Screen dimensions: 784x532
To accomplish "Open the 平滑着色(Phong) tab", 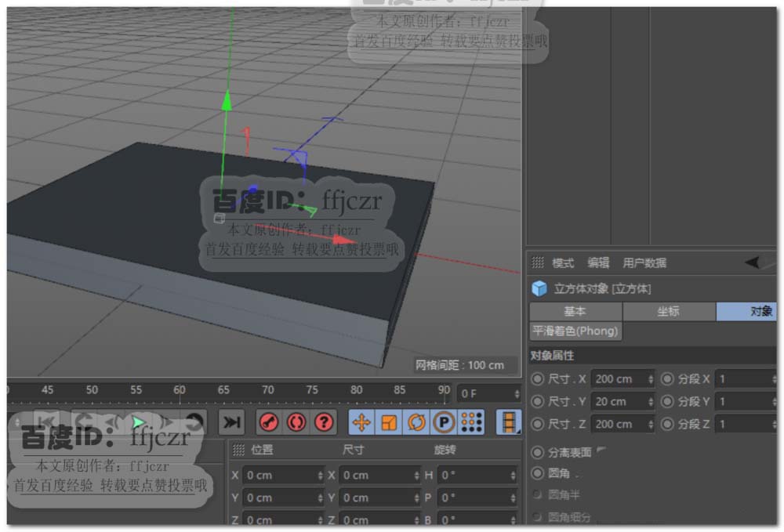I will coord(575,331).
